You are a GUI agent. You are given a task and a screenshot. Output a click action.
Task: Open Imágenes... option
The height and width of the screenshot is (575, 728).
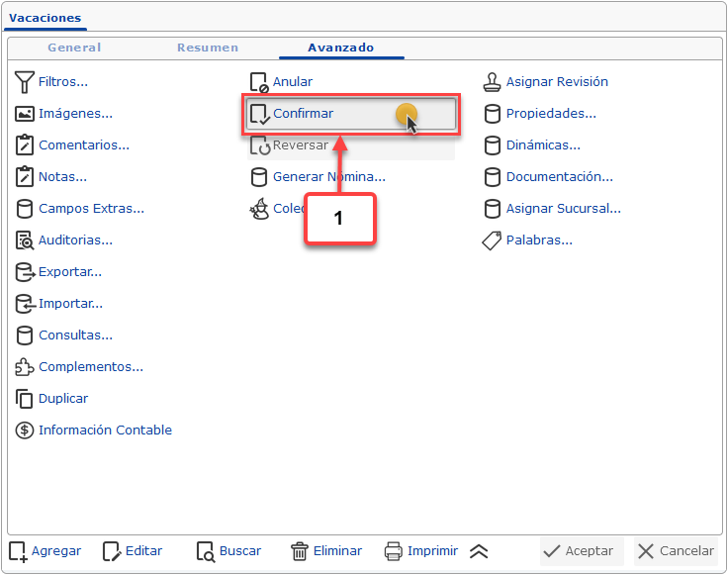[76, 114]
